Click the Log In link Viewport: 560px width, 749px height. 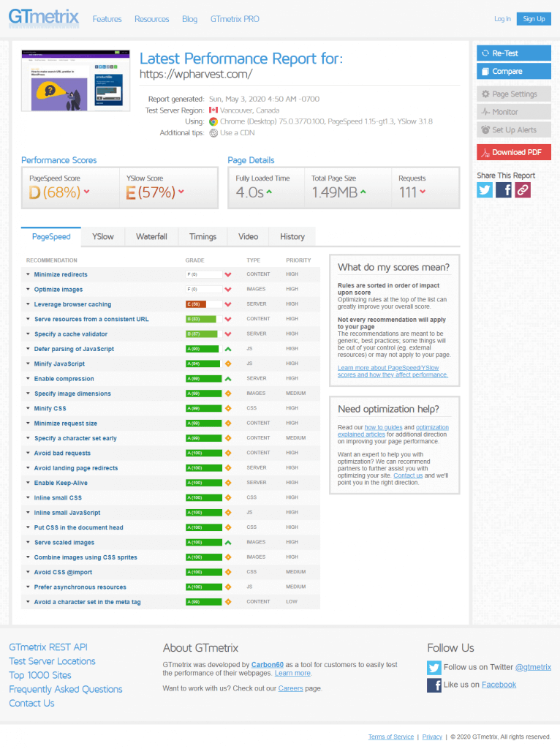[x=502, y=19]
